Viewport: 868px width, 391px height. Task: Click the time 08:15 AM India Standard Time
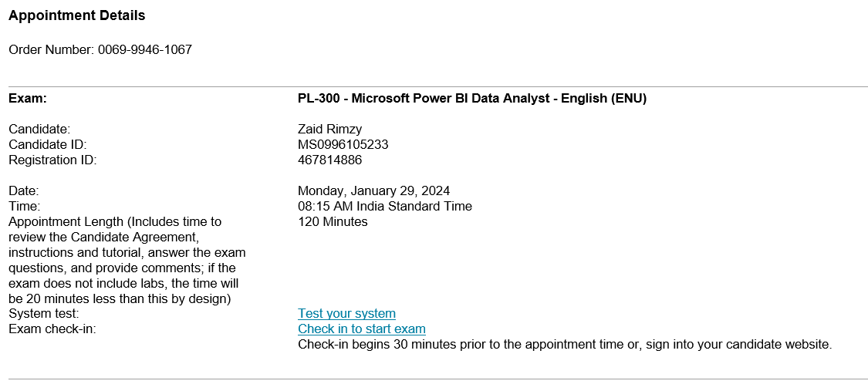click(385, 207)
